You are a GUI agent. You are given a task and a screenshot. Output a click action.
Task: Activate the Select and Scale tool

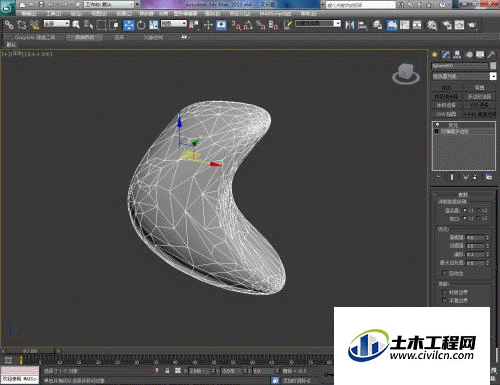pyautogui.click(x=154, y=25)
